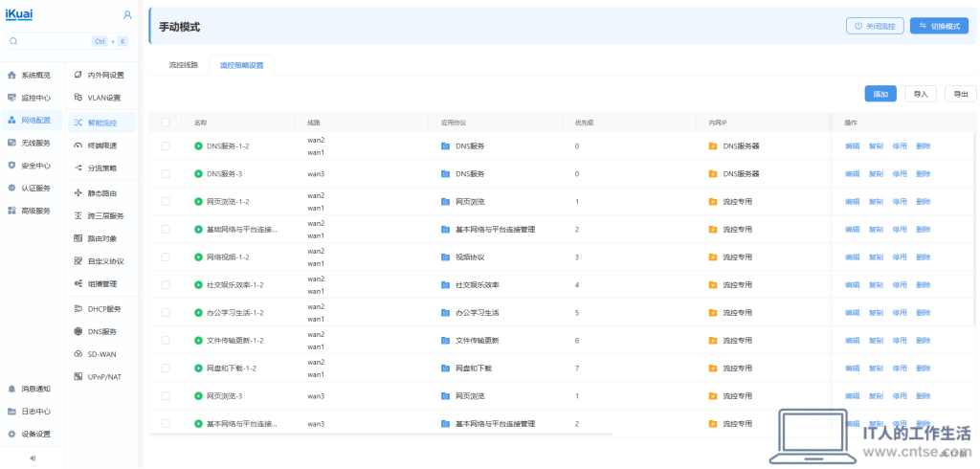Viewport: 980px width, 469px height.
Task: Open 日志中心 in the sidebar
Action: (33, 412)
